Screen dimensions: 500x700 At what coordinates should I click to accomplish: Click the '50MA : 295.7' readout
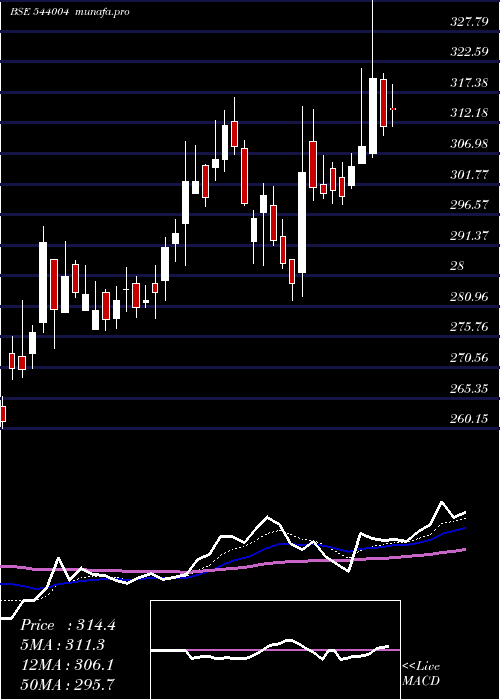(68, 684)
